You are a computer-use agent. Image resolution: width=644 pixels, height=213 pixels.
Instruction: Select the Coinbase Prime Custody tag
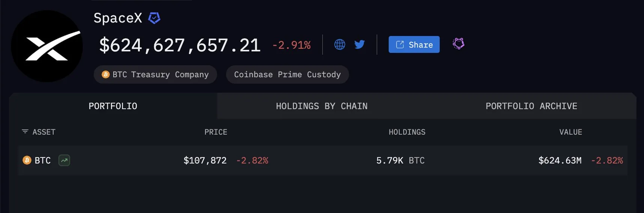click(x=287, y=75)
